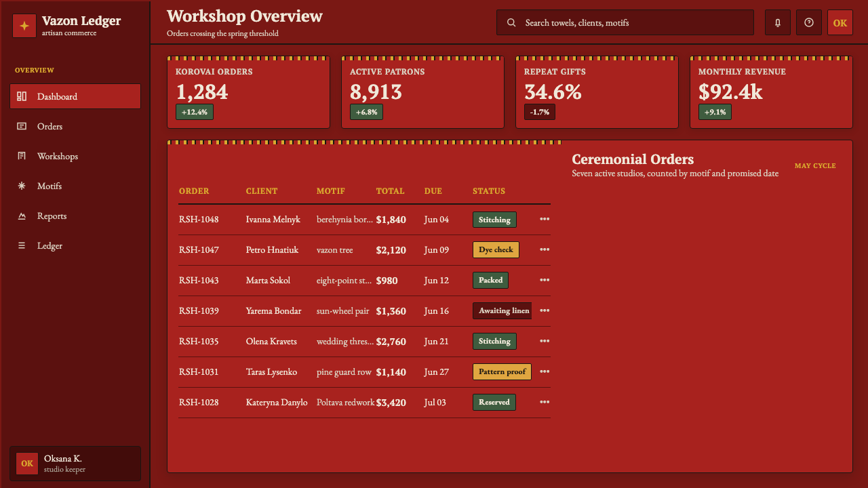Open the Dashboard sidebar item
868x488 pixels.
[75, 96]
